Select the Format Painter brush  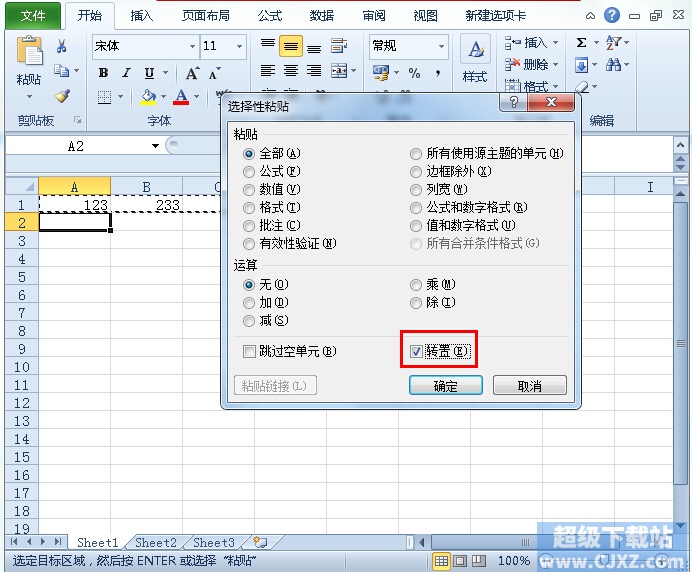tap(62, 96)
